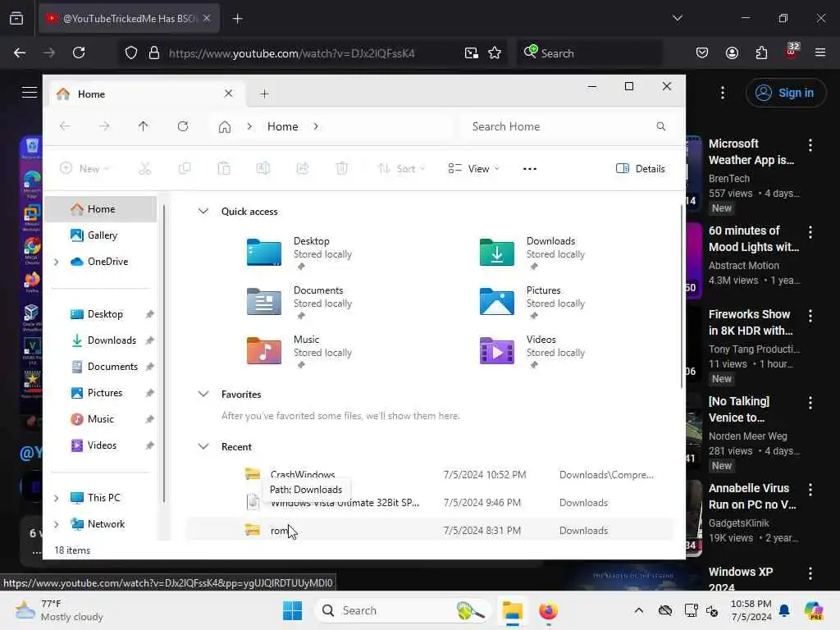The height and width of the screenshot is (630, 840).
Task: Reload the Firefox page
Action: tap(79, 52)
